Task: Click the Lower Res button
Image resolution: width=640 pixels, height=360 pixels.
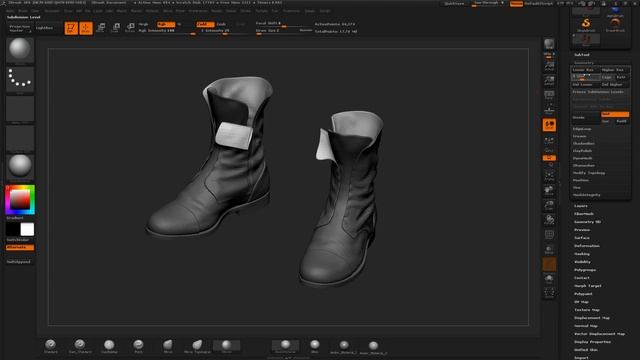Action: click(x=586, y=70)
